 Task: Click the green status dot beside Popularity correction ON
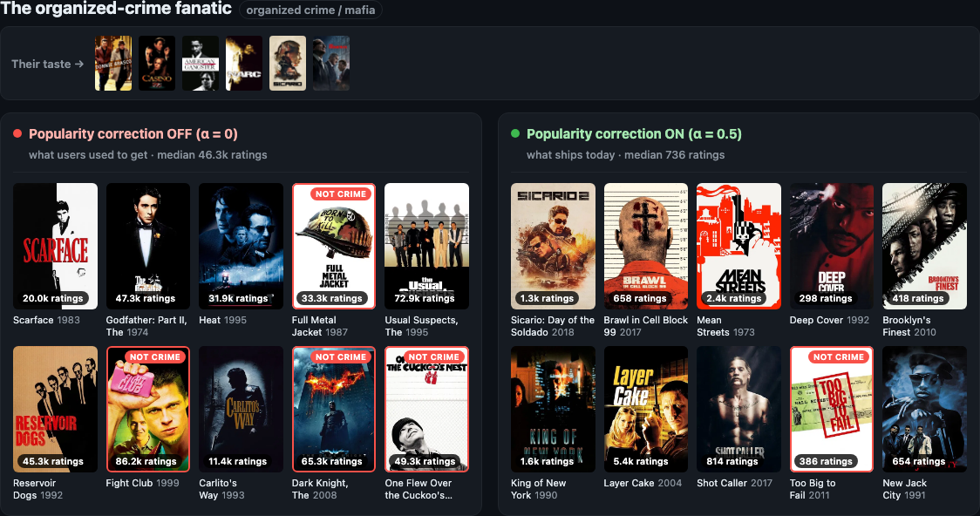[515, 133]
